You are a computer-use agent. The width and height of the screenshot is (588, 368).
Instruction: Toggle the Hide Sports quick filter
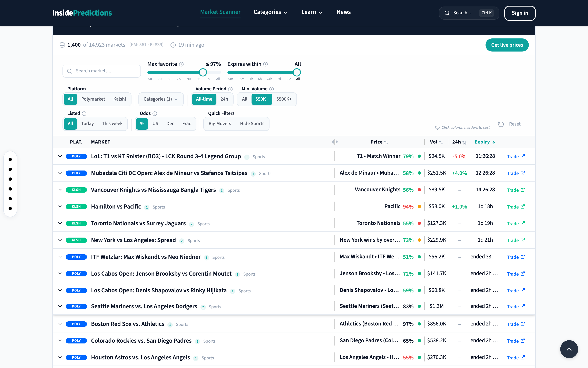point(252,124)
